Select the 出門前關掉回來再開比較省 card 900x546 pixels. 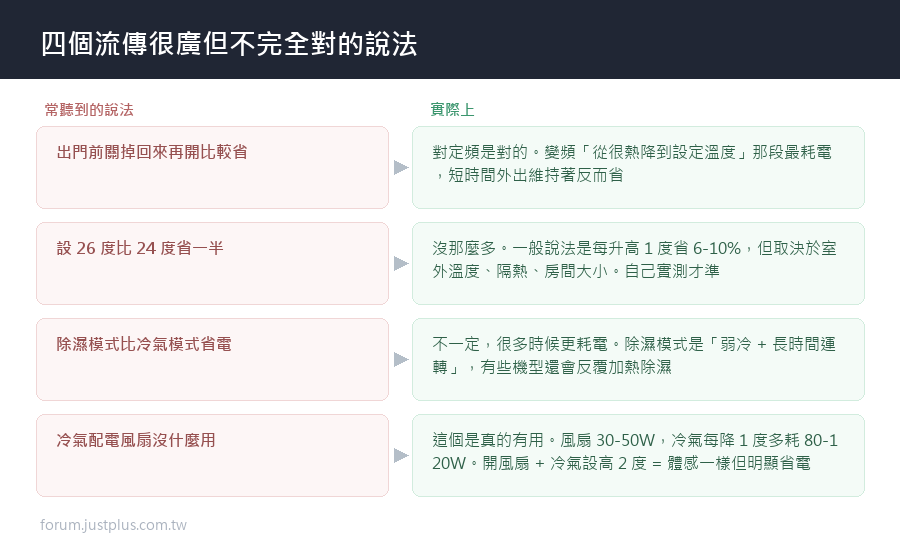[212, 168]
